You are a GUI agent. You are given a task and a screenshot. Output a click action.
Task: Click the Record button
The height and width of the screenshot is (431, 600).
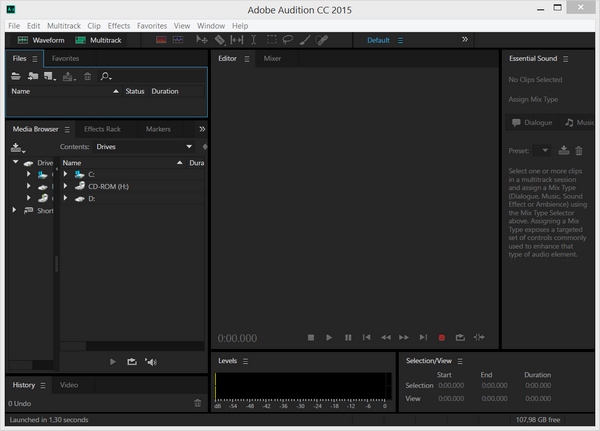tap(442, 338)
